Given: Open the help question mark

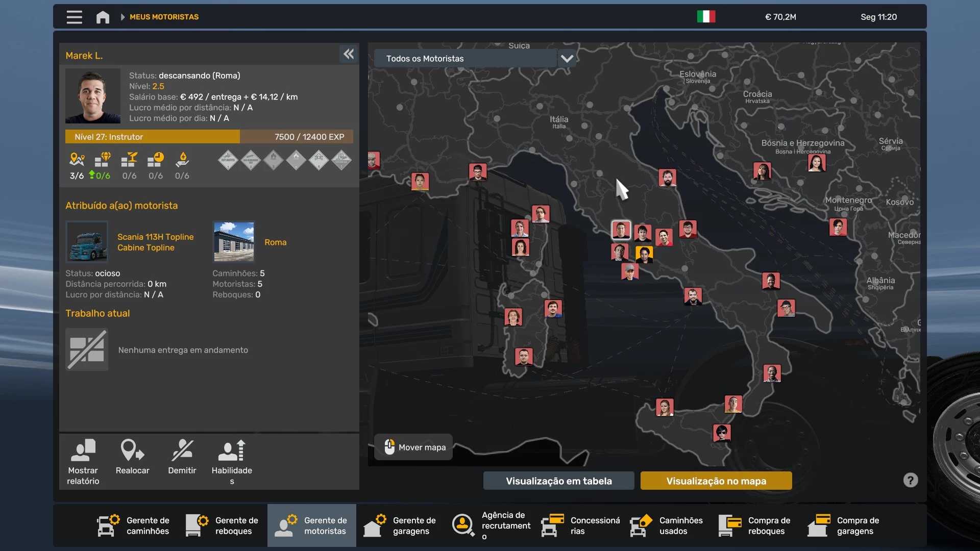Looking at the screenshot, I should coord(910,480).
